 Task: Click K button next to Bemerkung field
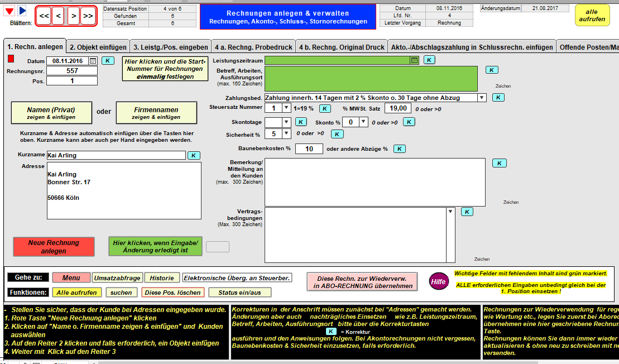pos(500,163)
